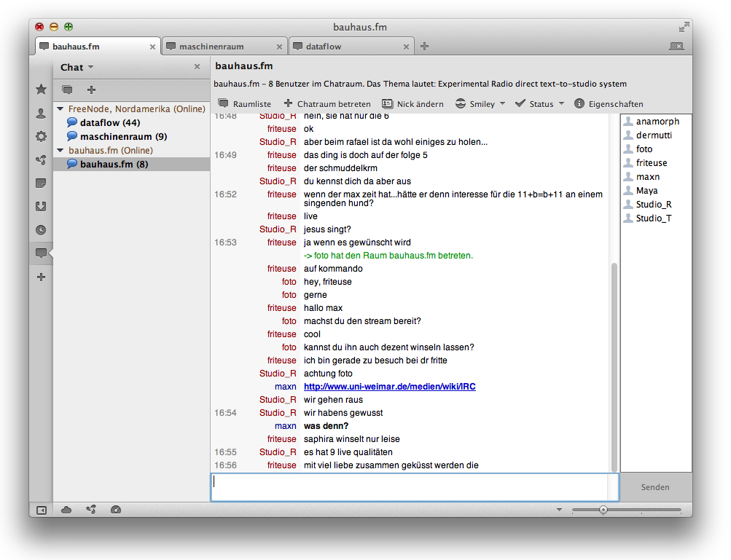Click Chatraum betreten to join a room

click(327, 104)
